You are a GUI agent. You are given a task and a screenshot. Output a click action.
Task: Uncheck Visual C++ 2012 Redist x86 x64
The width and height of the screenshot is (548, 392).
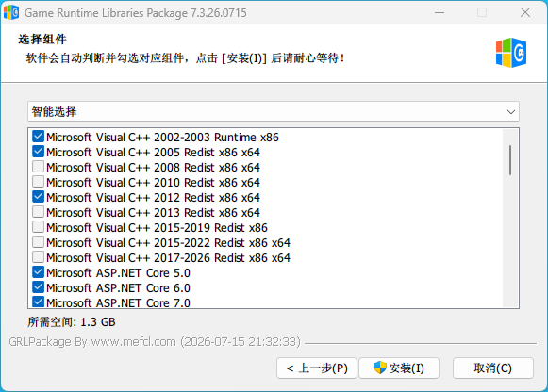coord(38,197)
